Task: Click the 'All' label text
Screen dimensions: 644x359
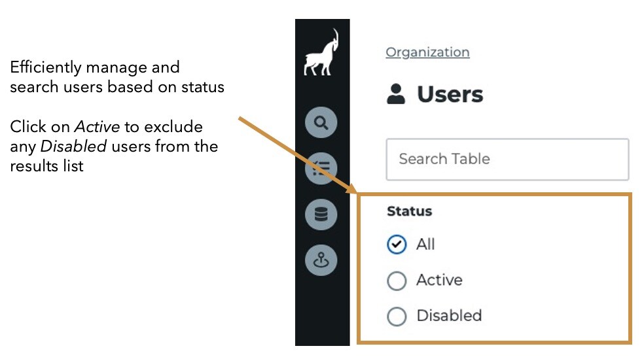Action: click(x=425, y=244)
